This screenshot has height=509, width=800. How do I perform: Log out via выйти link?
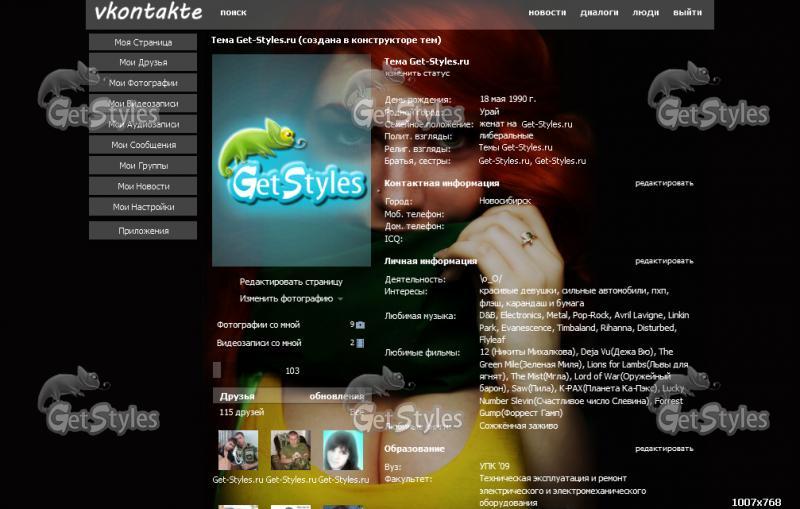tap(687, 12)
